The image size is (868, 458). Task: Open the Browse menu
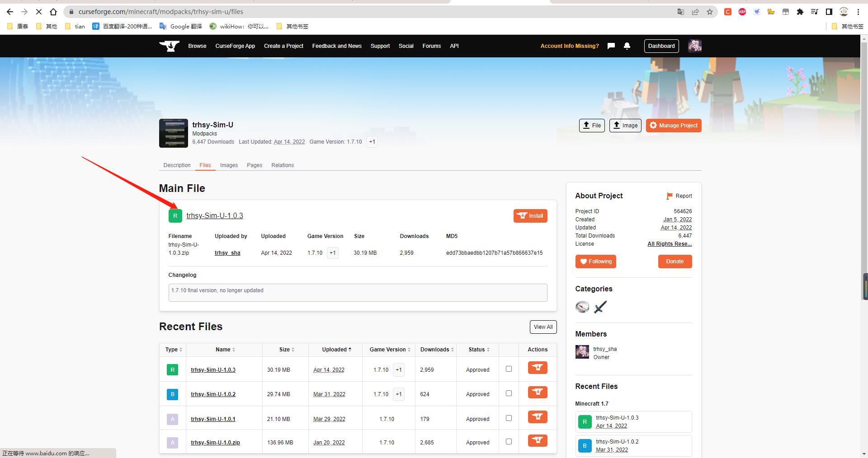[197, 46]
